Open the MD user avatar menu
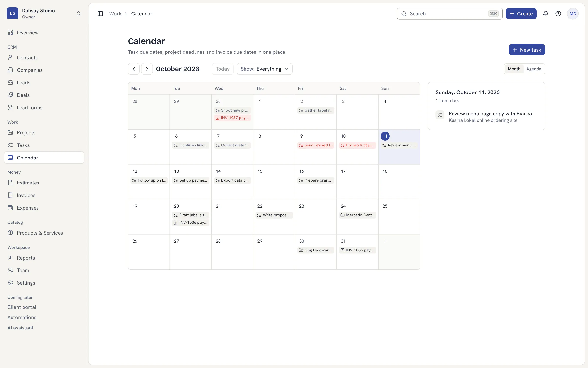The height and width of the screenshot is (368, 588). pos(573,14)
